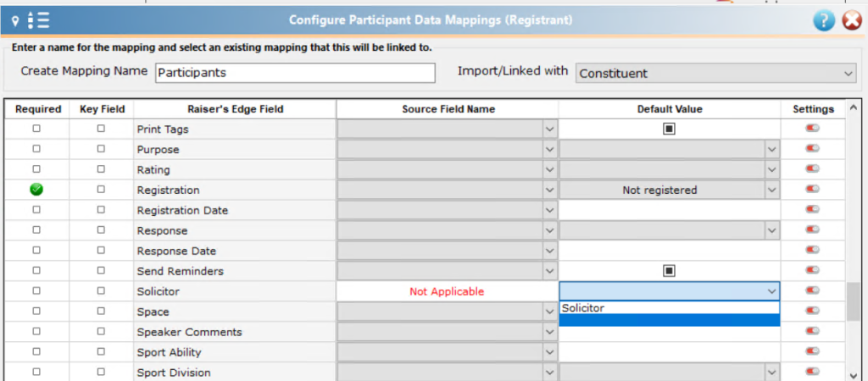
Task: Open Source Field Name dropdown for Space
Action: tap(549, 312)
